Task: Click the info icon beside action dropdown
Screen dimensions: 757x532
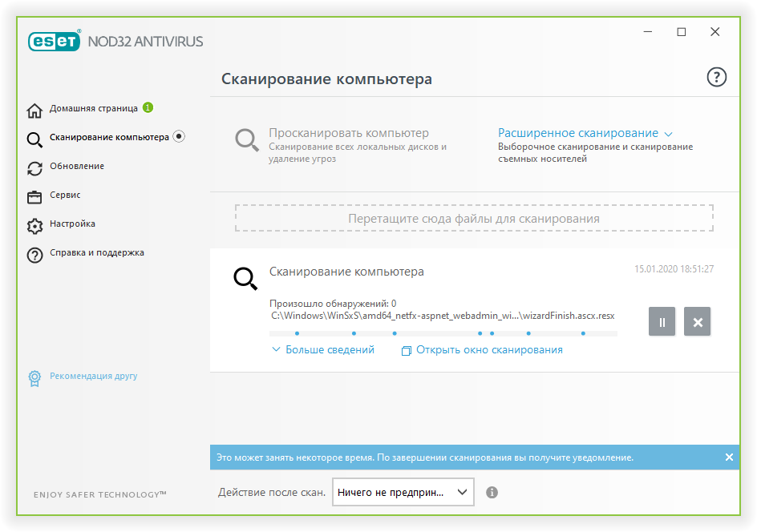Action: click(x=492, y=492)
